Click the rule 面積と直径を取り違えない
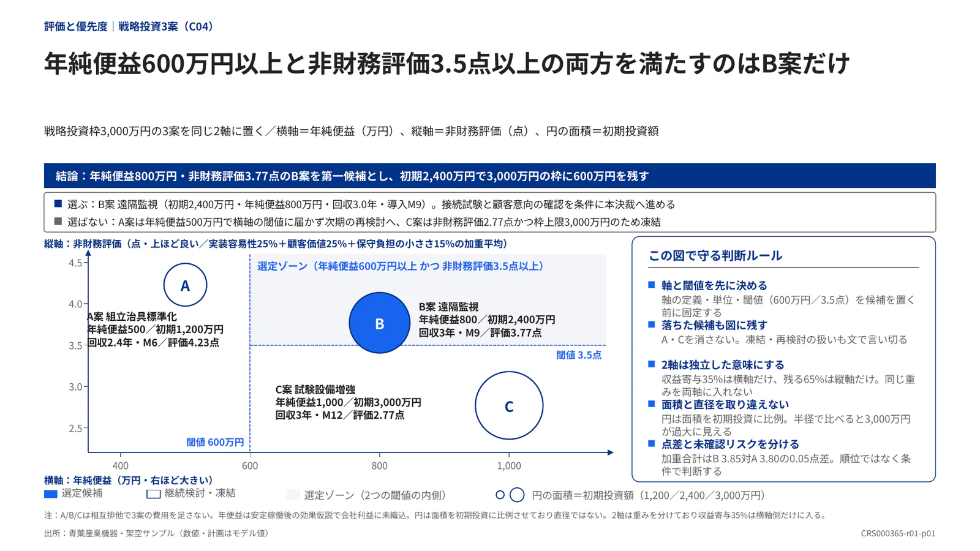This screenshot has width=980, height=551. pos(725,405)
